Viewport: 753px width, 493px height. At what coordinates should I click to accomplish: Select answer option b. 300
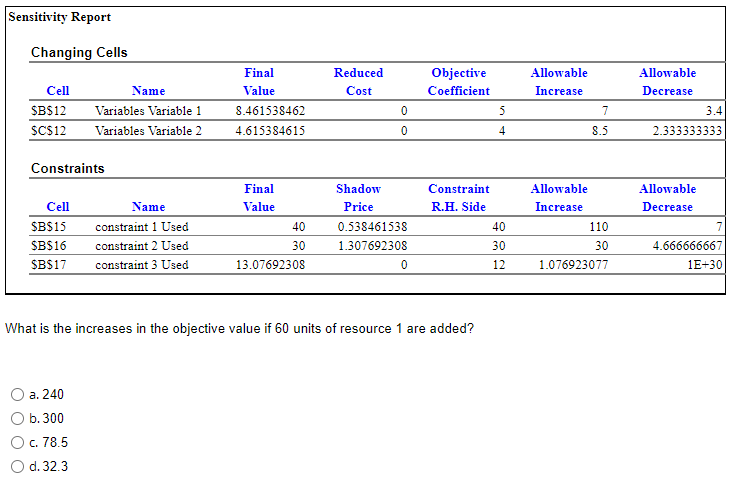(x=17, y=419)
